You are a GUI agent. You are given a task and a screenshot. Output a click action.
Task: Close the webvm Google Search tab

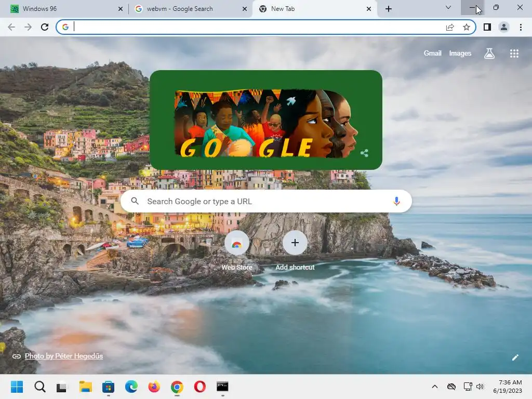[x=245, y=9]
